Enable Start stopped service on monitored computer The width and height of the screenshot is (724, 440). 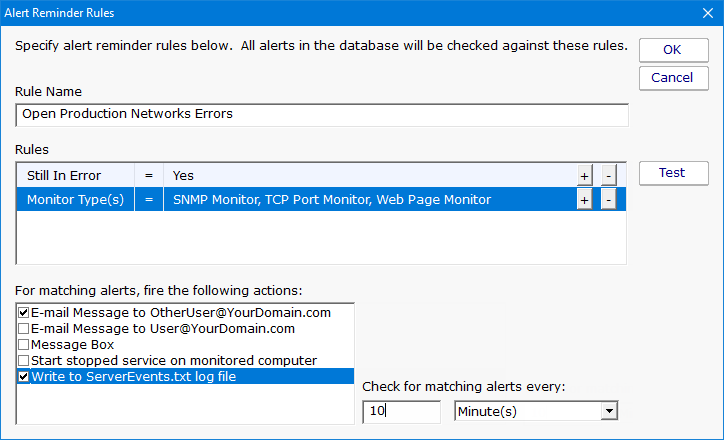(x=24, y=360)
